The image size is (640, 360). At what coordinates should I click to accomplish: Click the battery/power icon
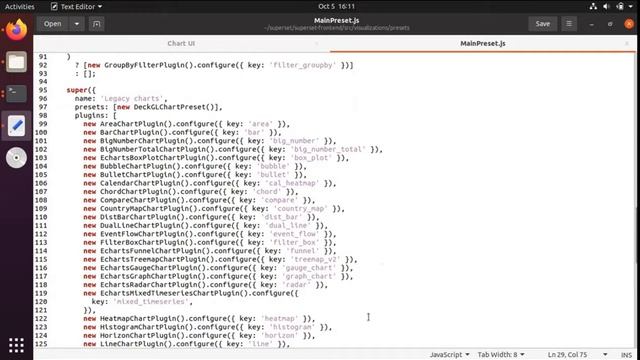(x=620, y=6)
